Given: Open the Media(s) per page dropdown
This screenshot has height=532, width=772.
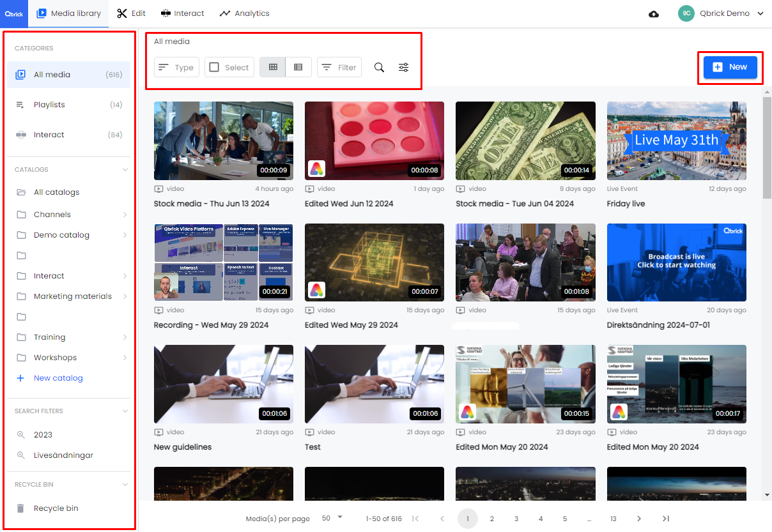Looking at the screenshot, I should 332,518.
